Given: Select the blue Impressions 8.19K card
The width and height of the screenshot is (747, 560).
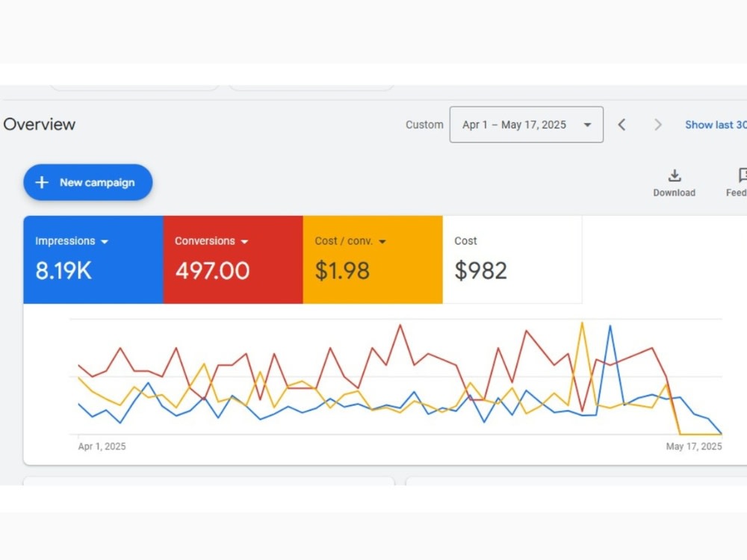Looking at the screenshot, I should [93, 260].
